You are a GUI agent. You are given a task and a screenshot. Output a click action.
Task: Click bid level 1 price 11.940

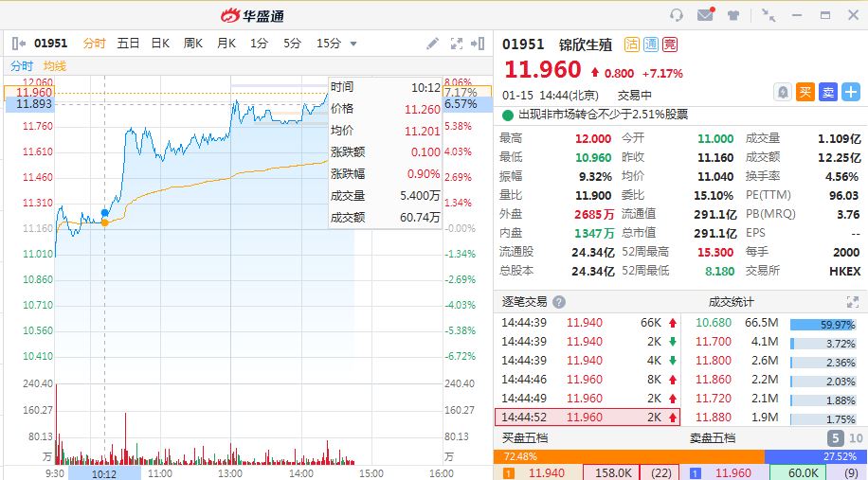pyautogui.click(x=547, y=472)
